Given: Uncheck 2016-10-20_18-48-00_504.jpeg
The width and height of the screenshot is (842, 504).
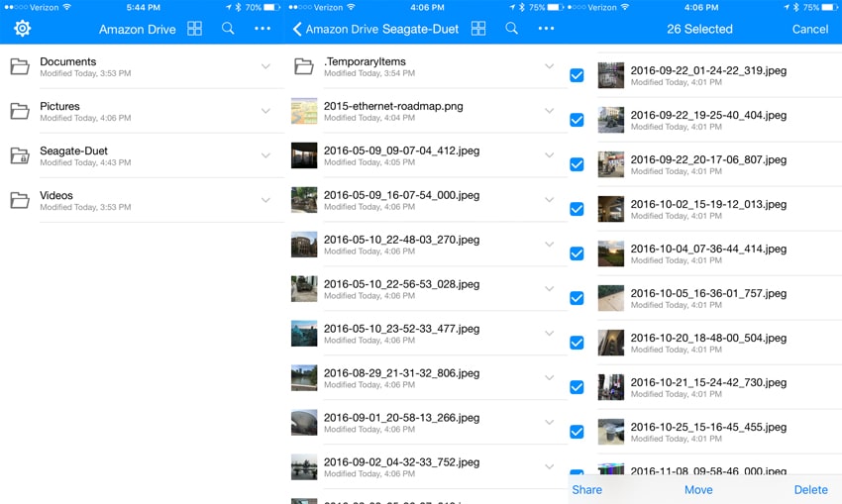Looking at the screenshot, I should pos(577,343).
